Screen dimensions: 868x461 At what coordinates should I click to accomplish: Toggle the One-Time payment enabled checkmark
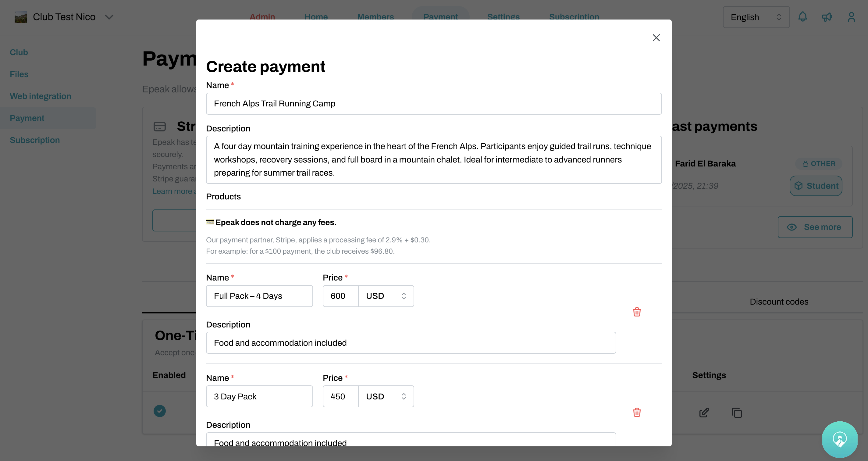(x=160, y=411)
